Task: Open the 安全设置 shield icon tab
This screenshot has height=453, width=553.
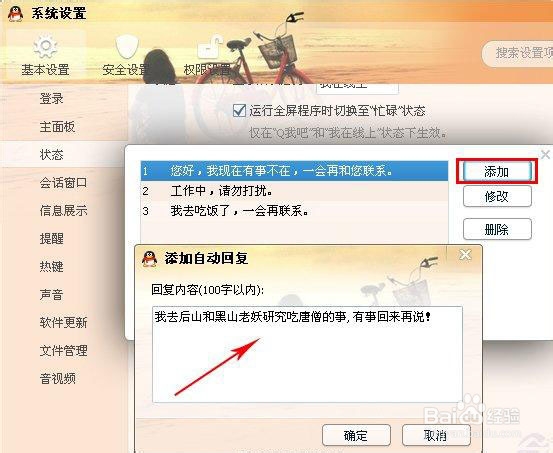Action: click(x=126, y=56)
